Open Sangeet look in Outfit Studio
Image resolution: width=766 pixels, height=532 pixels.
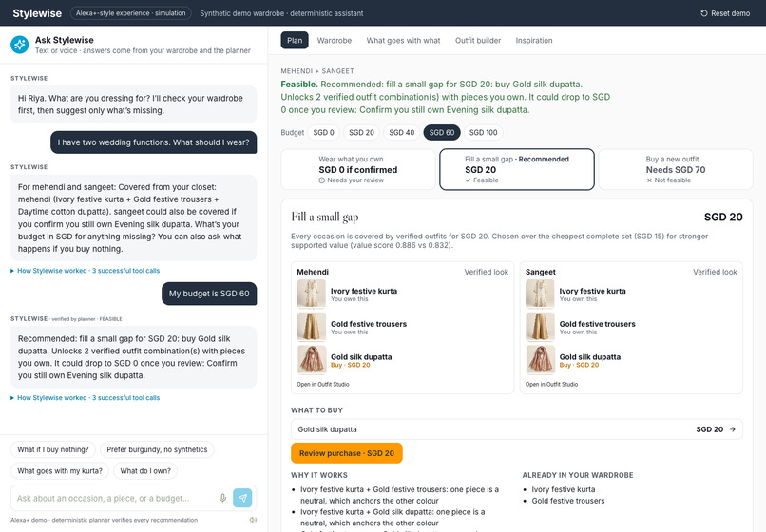[x=551, y=385]
